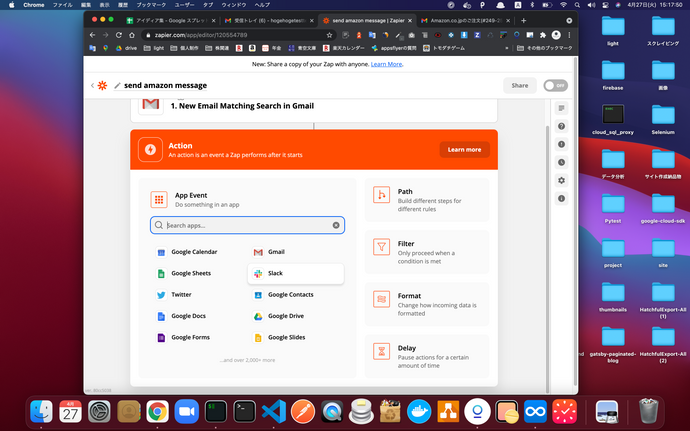Viewport: 690px width, 431px height.
Task: Open the alert icon in right sidebar
Action: tap(562, 144)
